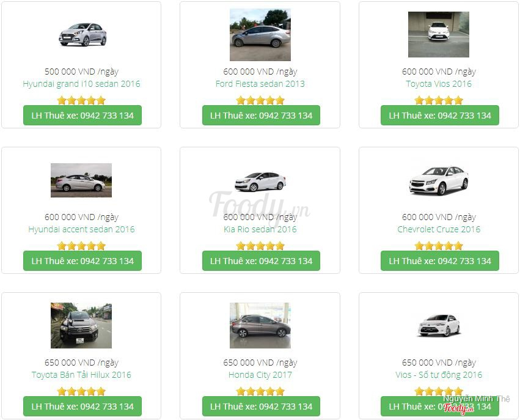Click rental contact button under Honda City 2017
The image size is (520, 420).
click(x=261, y=407)
